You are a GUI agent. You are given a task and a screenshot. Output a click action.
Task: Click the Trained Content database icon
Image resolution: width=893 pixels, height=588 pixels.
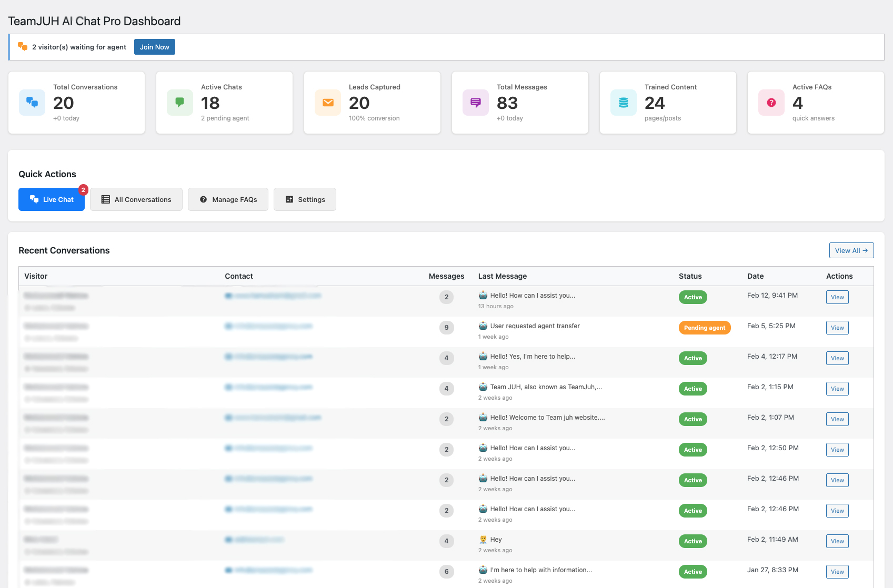(x=623, y=103)
